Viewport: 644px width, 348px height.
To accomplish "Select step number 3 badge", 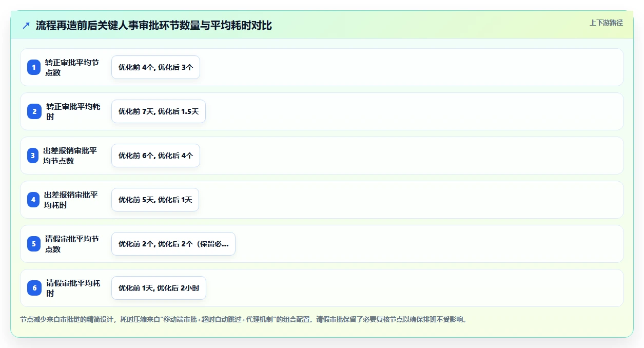I will (x=33, y=156).
